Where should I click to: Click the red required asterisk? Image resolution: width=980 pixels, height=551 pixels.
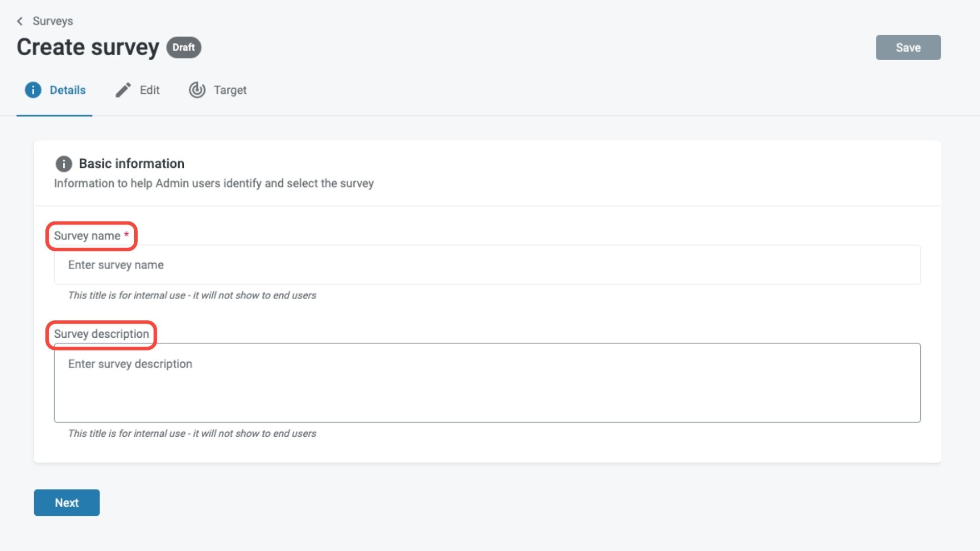pos(126,235)
